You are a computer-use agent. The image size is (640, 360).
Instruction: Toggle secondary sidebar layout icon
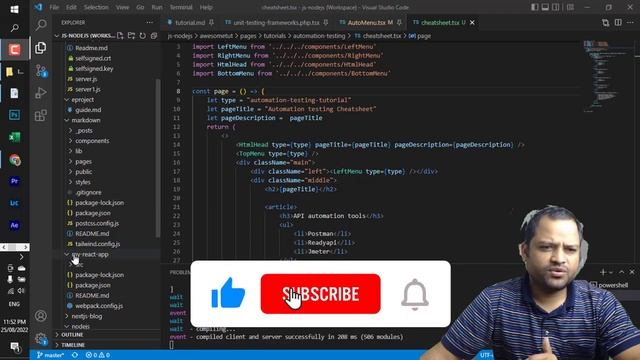(556, 7)
